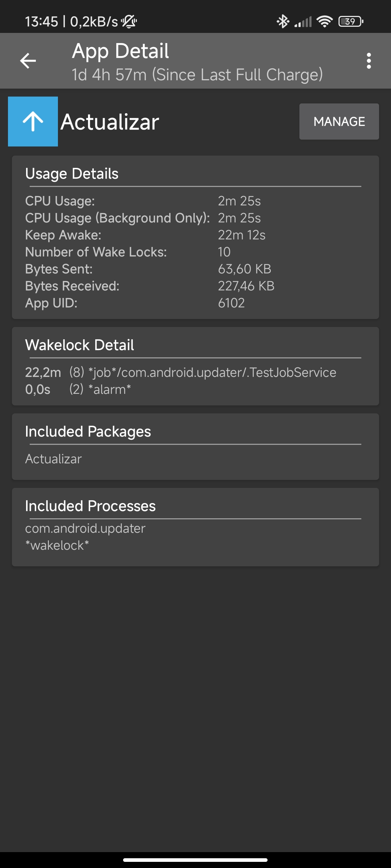Screen dimensions: 391x868
Task: Tap the Actualizar included package entry
Action: (53, 459)
